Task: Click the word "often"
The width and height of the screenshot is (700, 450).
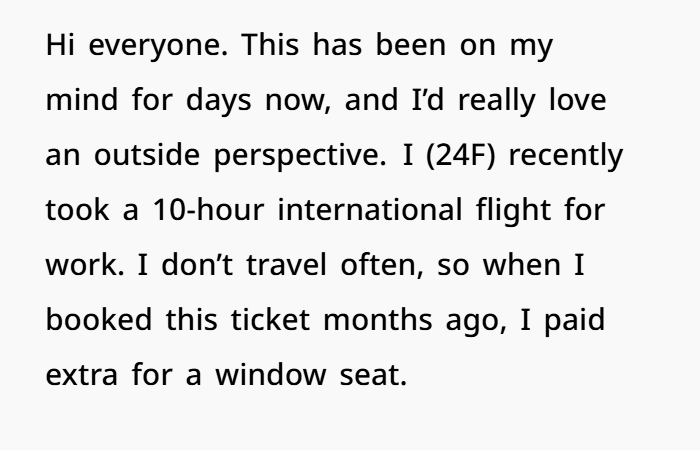Action: point(382,264)
